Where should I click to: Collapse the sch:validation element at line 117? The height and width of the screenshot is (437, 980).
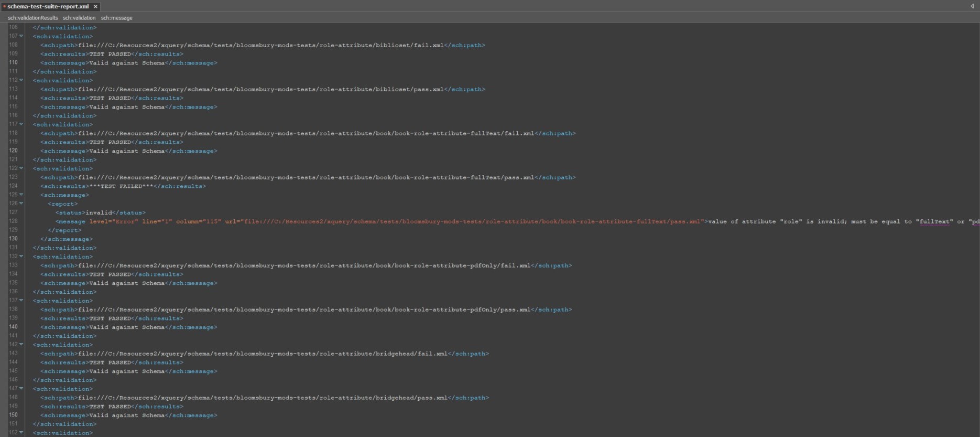tap(21, 124)
